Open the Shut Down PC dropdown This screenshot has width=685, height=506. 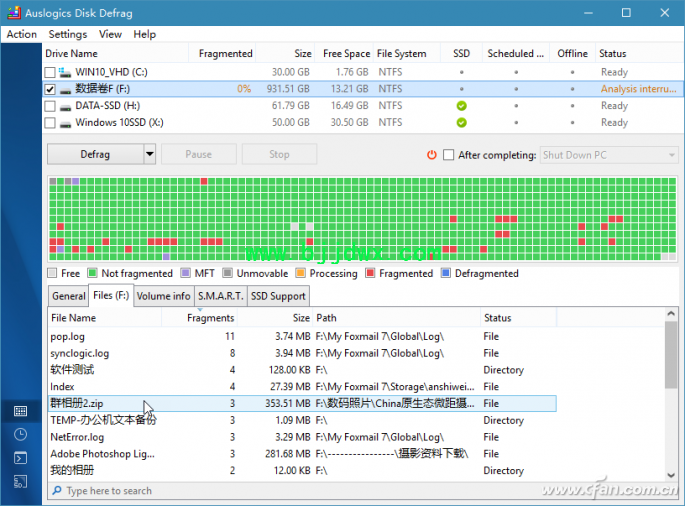(x=609, y=155)
